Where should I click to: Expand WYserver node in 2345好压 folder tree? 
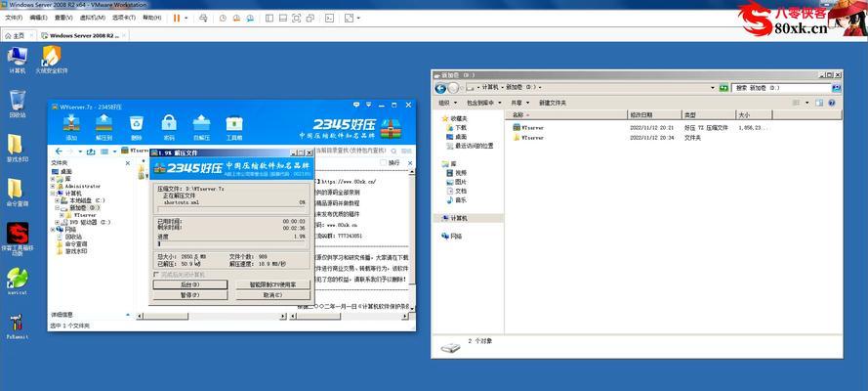pos(62,215)
